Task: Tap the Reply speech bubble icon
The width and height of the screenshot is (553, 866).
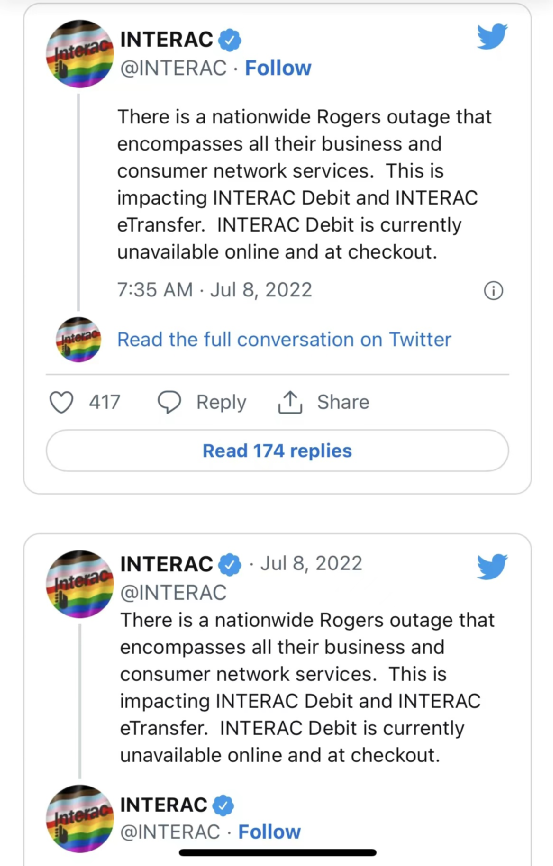Action: (169, 402)
